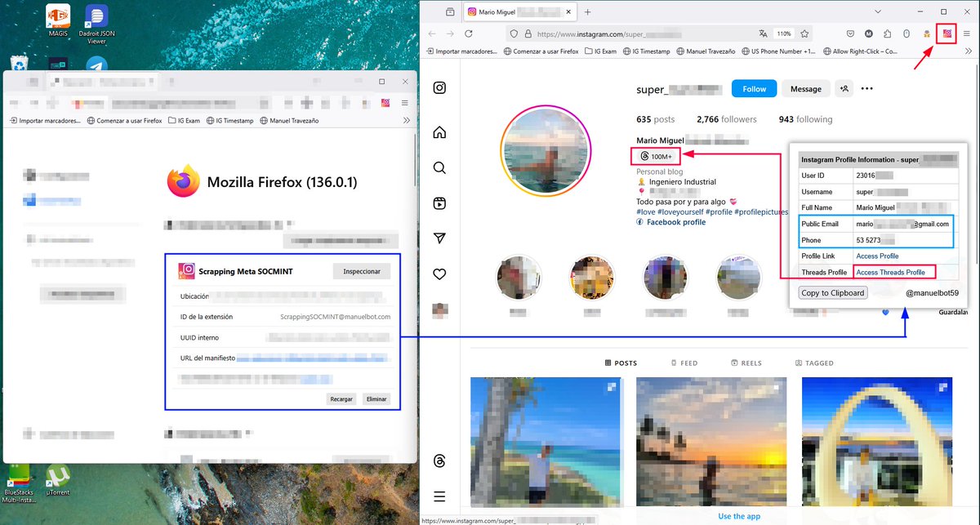Open the Firefox account M icon

869,34
